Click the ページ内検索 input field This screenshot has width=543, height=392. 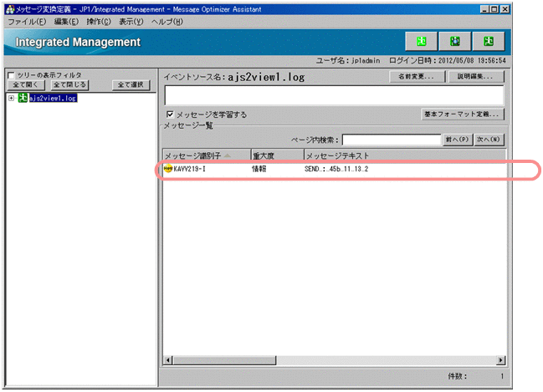tap(392, 140)
